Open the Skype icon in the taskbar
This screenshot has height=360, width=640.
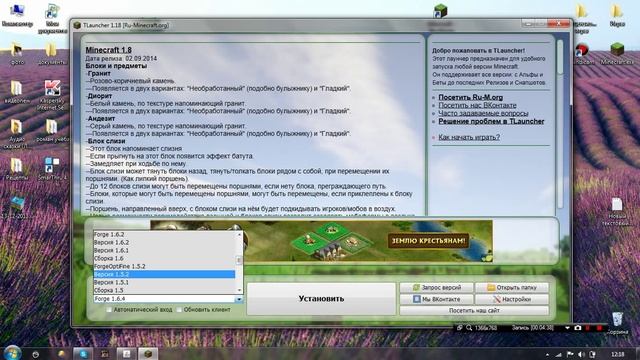tap(83, 353)
